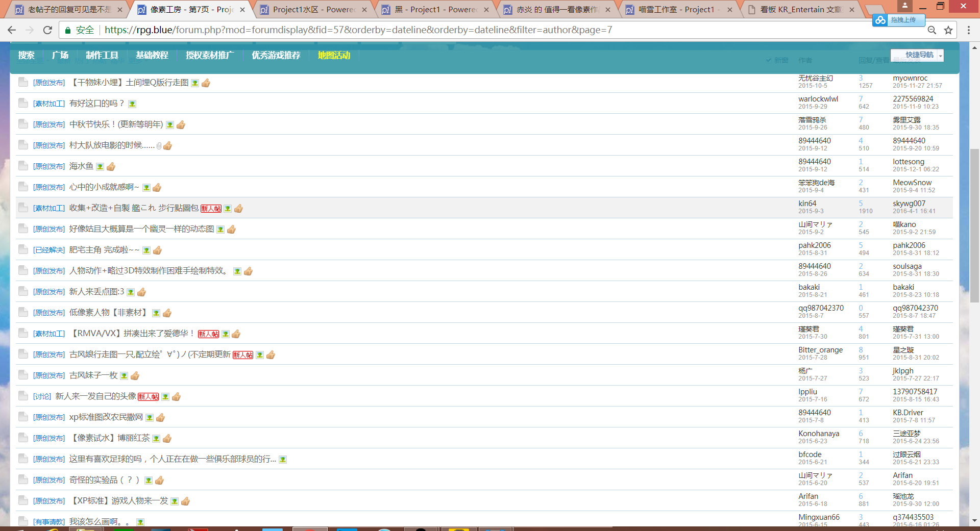This screenshot has height=531, width=980.
Task: Click the paperclip icon beside 村大队放电影的时候
Action: tap(159, 146)
